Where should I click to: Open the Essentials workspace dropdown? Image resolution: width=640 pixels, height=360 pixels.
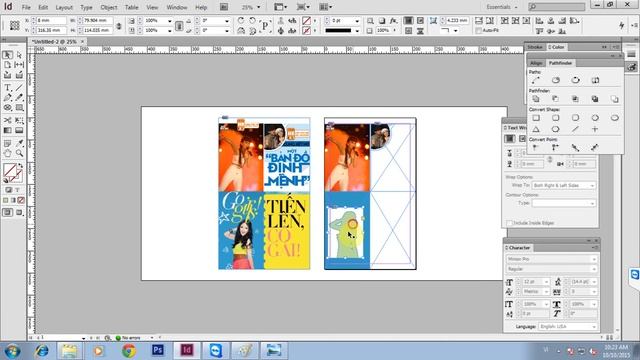502,7
